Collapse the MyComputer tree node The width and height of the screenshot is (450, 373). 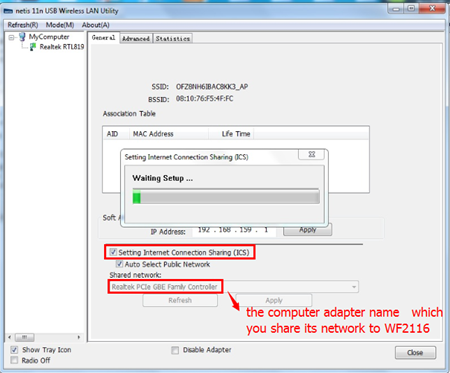point(11,37)
